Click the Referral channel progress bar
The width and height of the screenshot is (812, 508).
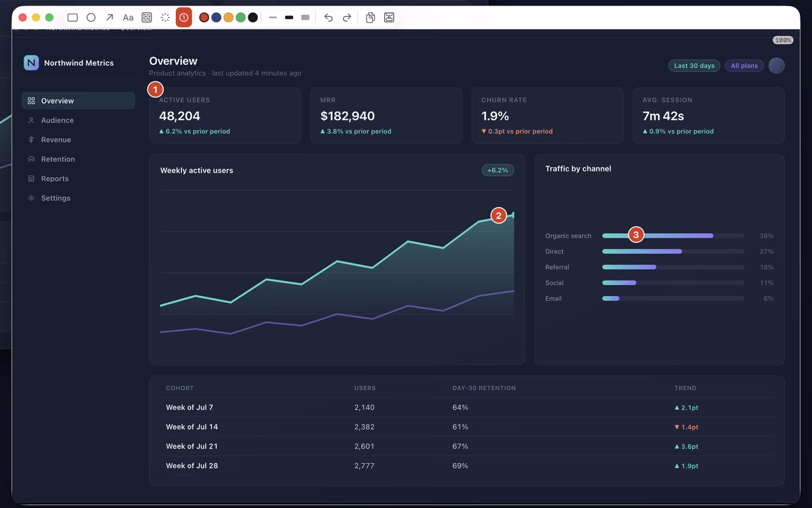[673, 267]
